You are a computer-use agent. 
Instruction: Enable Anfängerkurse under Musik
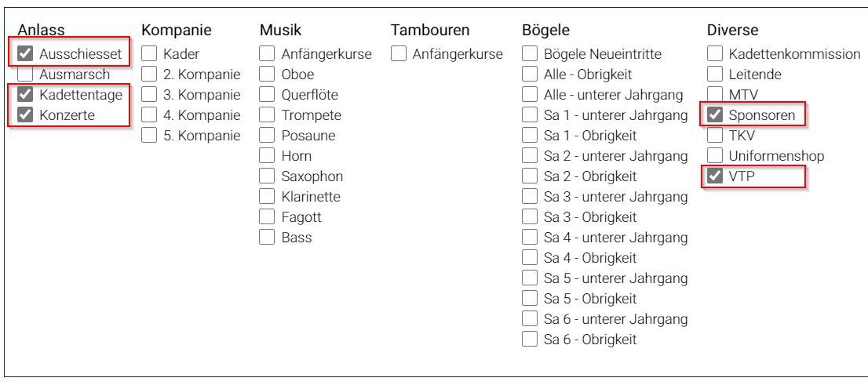click(x=267, y=54)
